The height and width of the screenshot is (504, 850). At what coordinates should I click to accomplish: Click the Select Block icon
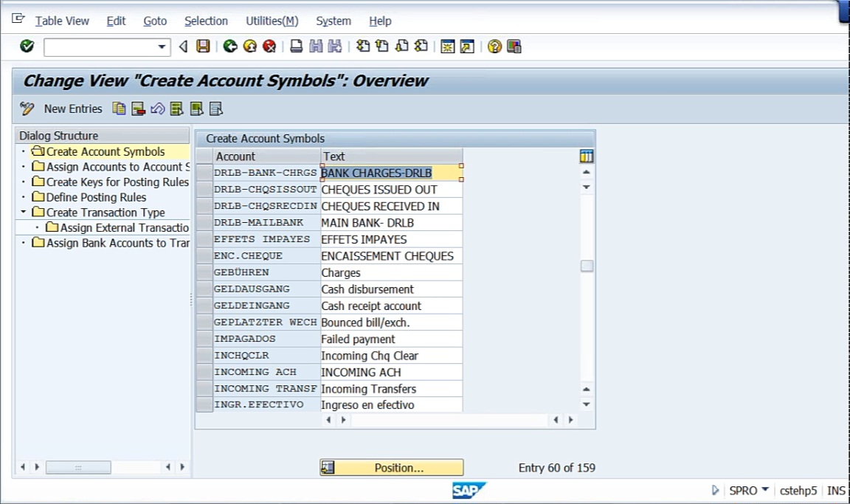[x=196, y=109]
